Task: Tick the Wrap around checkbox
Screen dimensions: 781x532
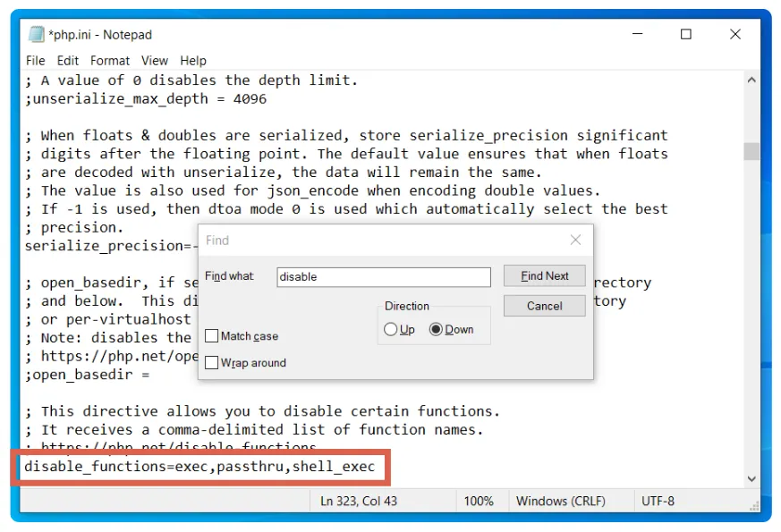Action: pyautogui.click(x=212, y=363)
